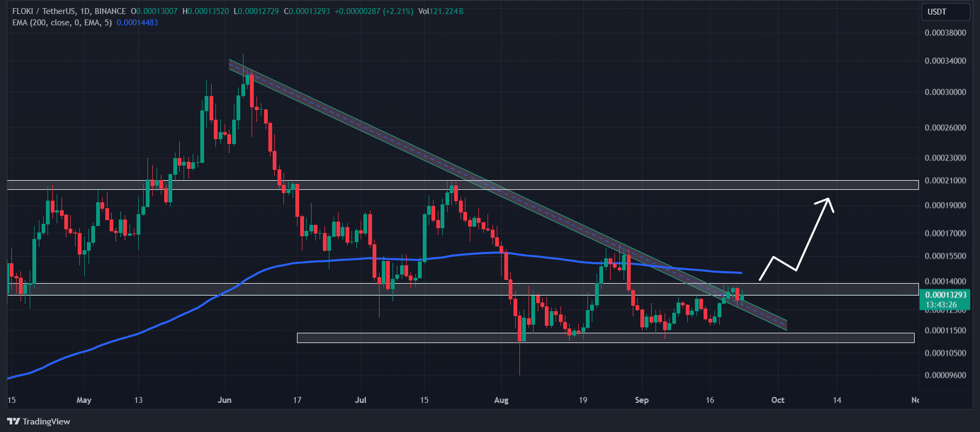Click the current price label 0.00013293
The height and width of the screenshot is (432, 980).
pyautogui.click(x=945, y=295)
